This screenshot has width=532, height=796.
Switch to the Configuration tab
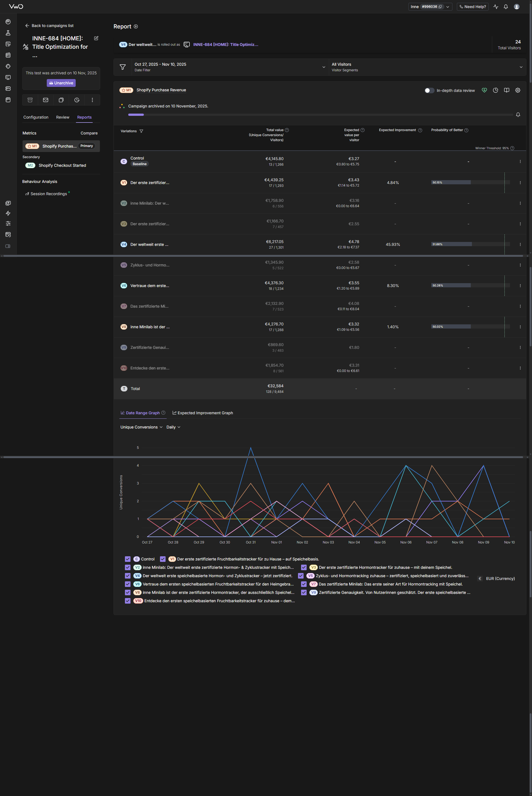tap(36, 117)
